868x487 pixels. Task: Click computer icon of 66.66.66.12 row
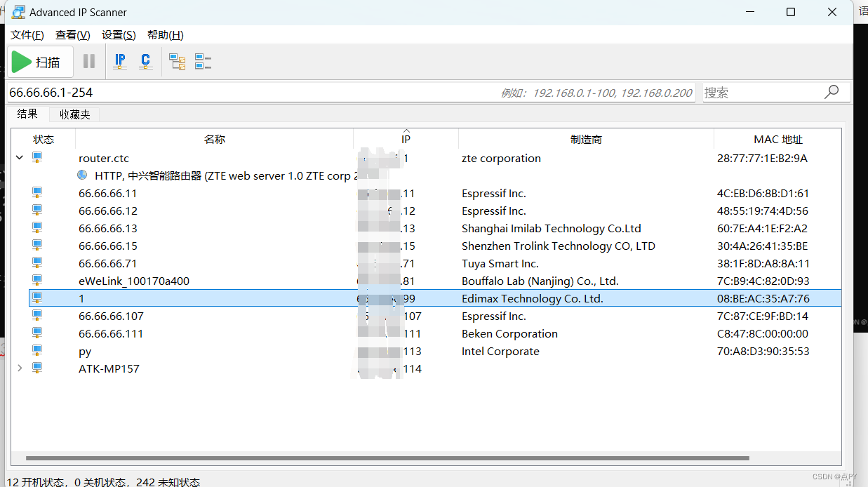click(37, 211)
